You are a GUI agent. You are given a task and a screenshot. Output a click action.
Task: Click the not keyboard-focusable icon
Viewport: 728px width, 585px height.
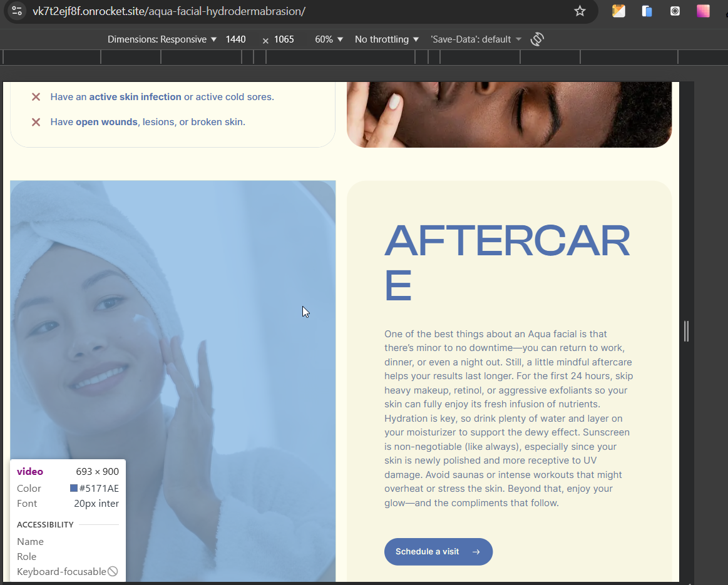click(x=113, y=571)
